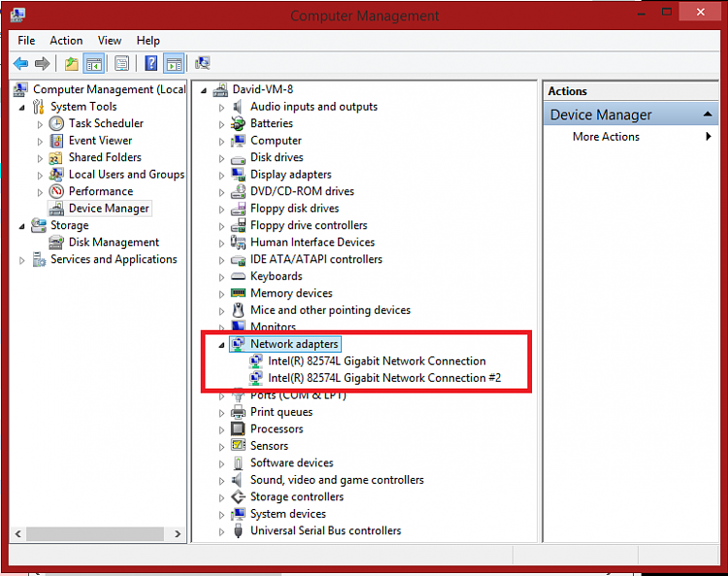
Task: Click the Performance icon
Action: coord(56,191)
